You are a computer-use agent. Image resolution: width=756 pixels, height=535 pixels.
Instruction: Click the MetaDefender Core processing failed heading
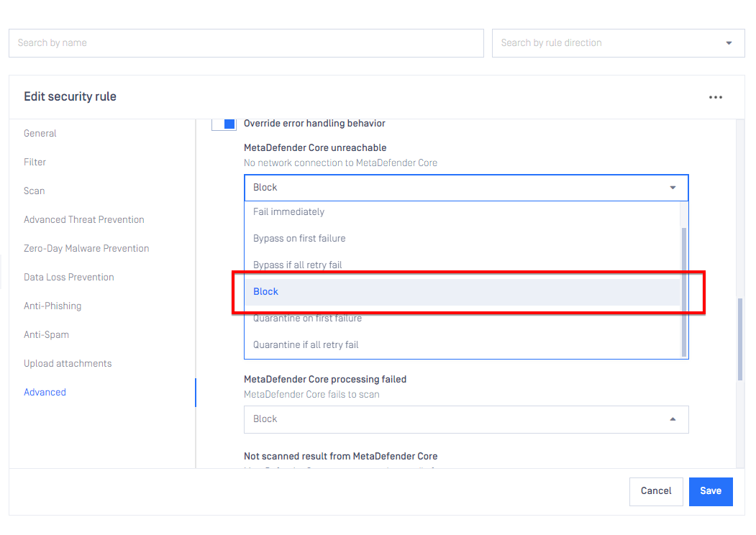(x=325, y=380)
